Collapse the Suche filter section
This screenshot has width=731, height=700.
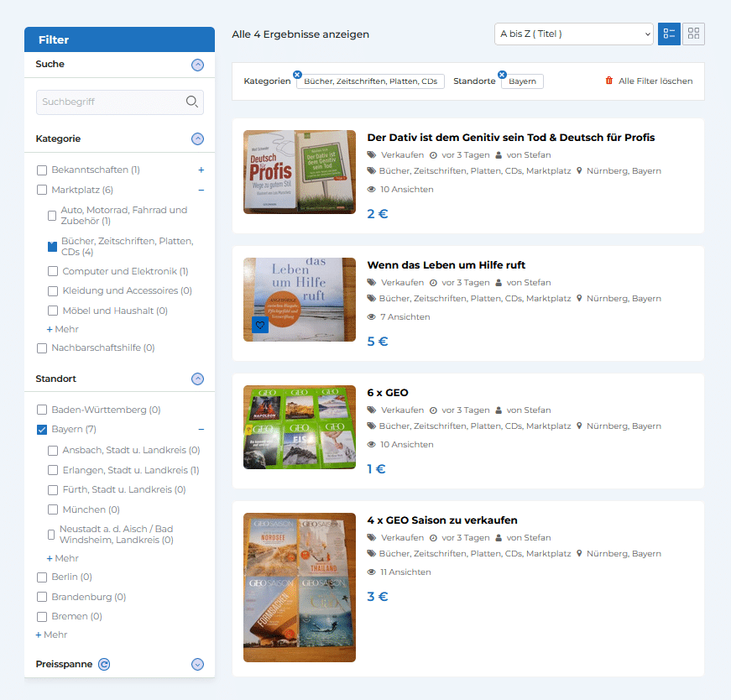click(197, 65)
